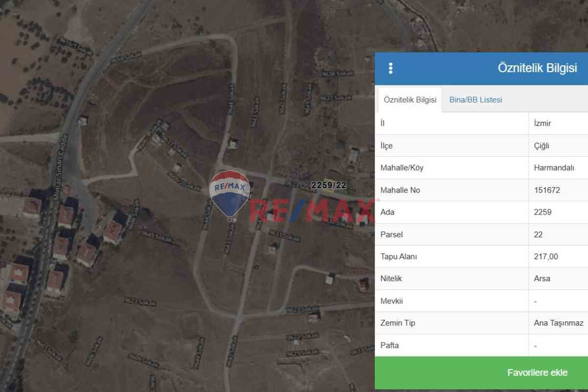
Task: Select the Öznitelik Bilgisi tab
Action: 410,99
